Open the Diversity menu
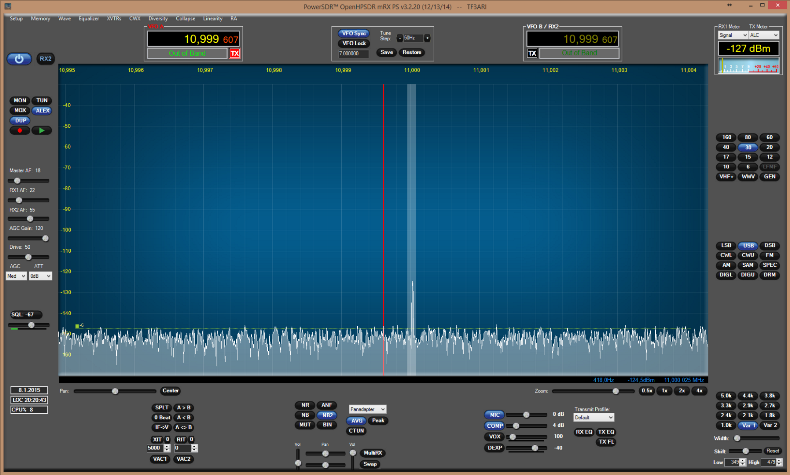The height and width of the screenshot is (475, 790). coord(158,19)
